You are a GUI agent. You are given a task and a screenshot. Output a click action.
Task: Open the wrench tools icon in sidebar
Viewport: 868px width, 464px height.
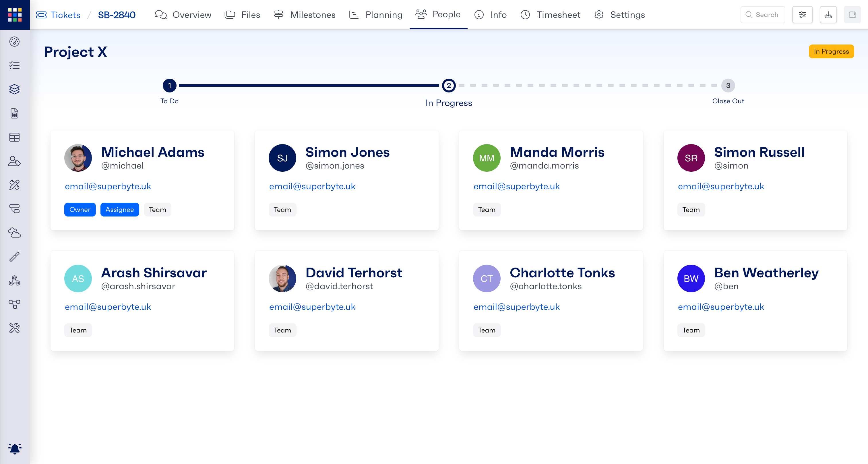[14, 328]
